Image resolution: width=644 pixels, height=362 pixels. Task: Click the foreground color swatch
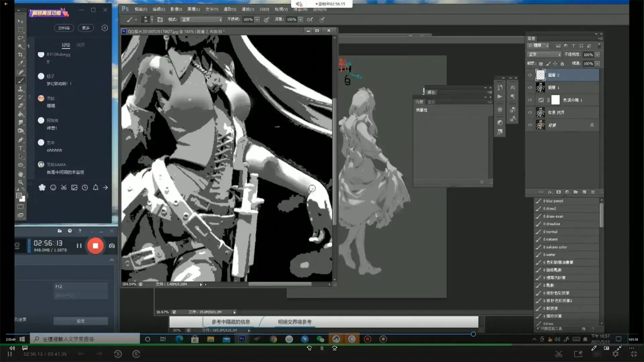pyautogui.click(x=19, y=195)
